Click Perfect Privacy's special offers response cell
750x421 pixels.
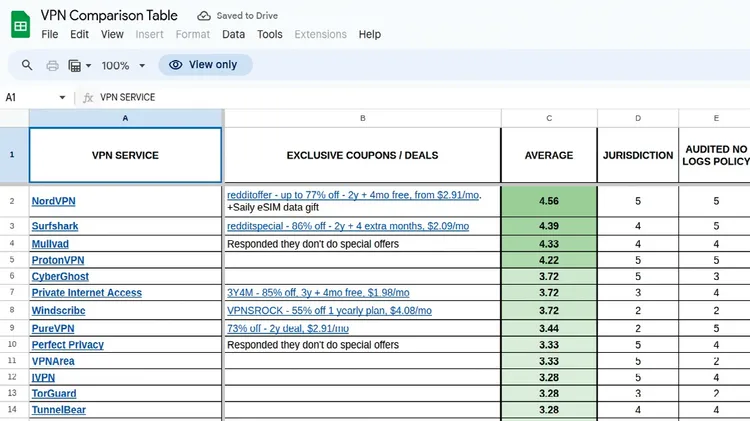[363, 345]
